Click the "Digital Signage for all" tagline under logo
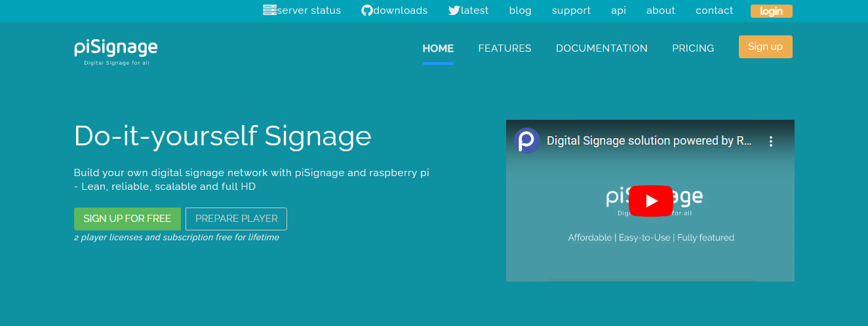Viewport: 868px width, 326px height. pos(117,63)
